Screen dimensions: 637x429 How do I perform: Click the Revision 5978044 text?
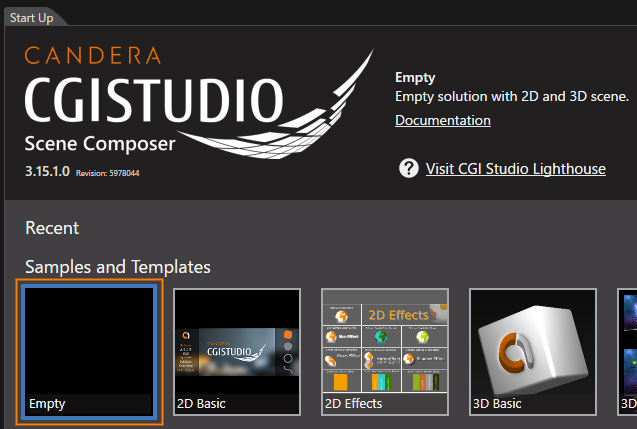[108, 173]
